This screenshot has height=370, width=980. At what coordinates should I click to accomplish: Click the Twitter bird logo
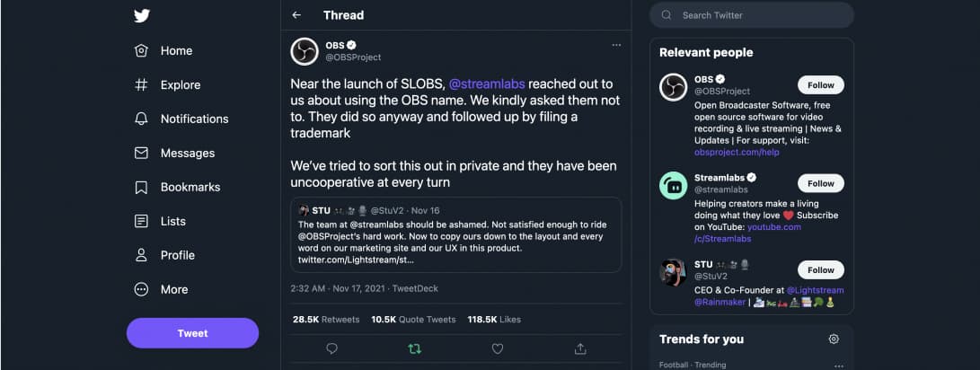tap(142, 15)
